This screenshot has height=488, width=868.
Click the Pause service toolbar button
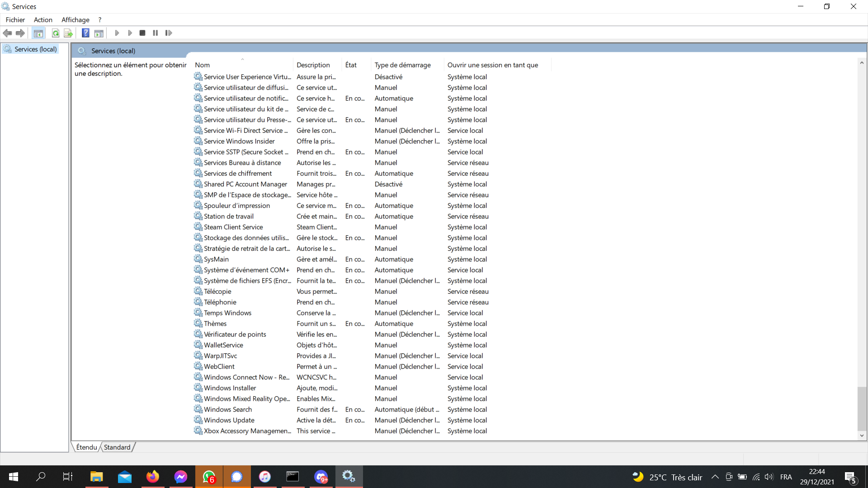156,33
